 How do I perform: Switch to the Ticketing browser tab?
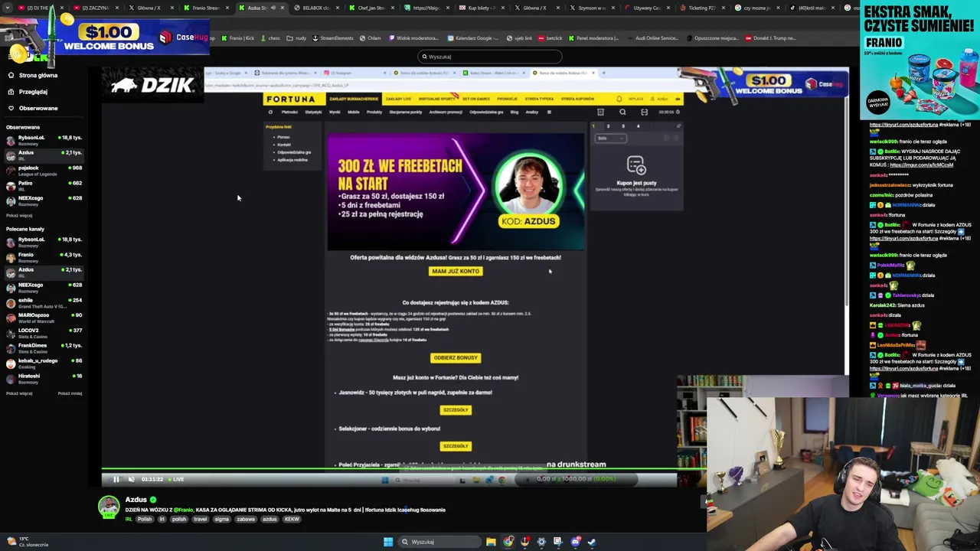pos(701,8)
